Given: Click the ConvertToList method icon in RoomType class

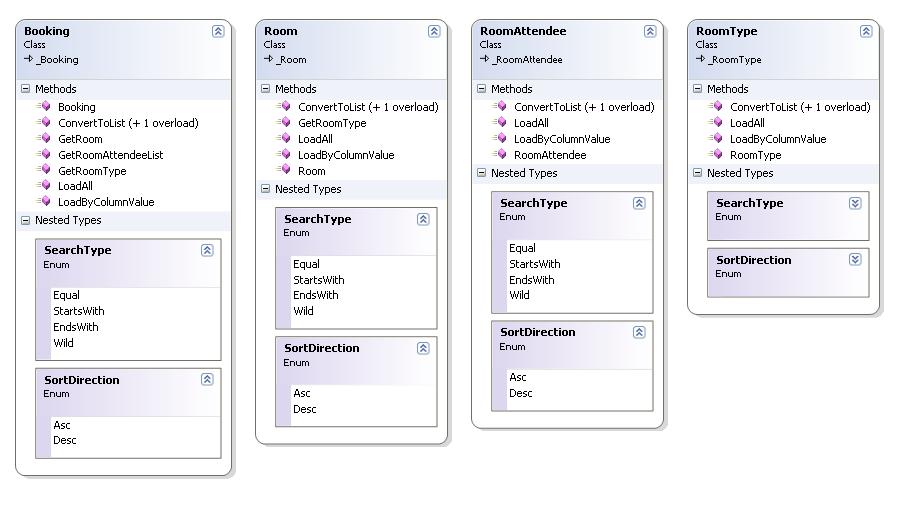Looking at the screenshot, I should click(716, 106).
